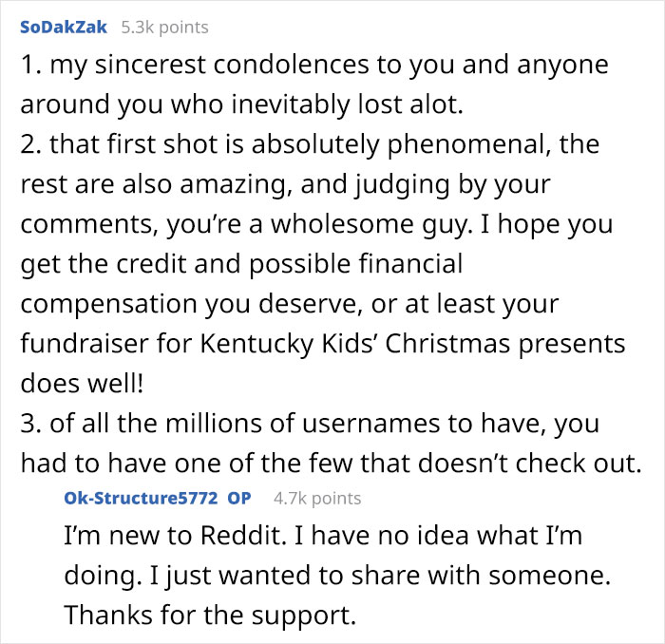
Task: Click the line "Thanks for the support."
Action: [x=209, y=616]
